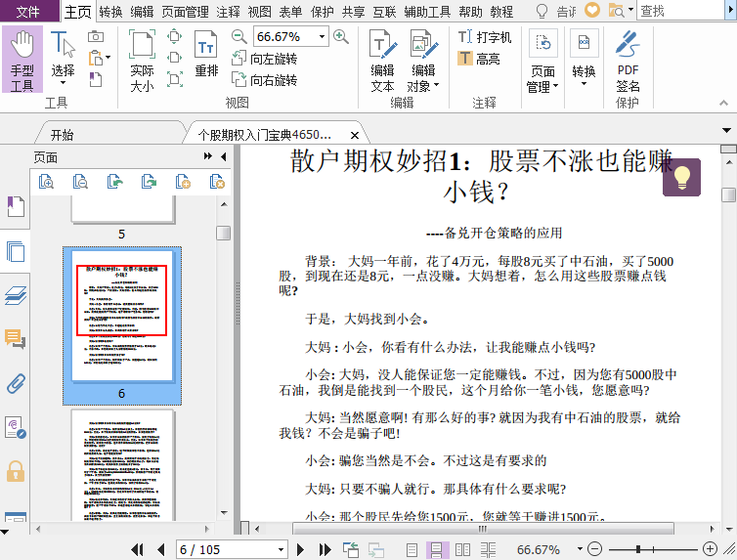Click the Snapshot camera icon
Image resolution: width=737 pixels, height=560 pixels.
pyautogui.click(x=96, y=36)
